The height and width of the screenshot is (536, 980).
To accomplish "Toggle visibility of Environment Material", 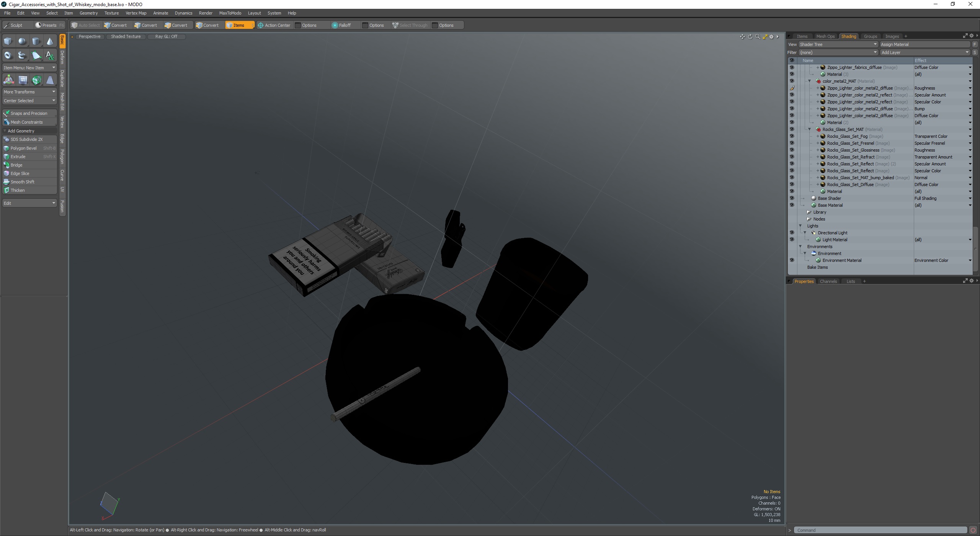I will (792, 260).
